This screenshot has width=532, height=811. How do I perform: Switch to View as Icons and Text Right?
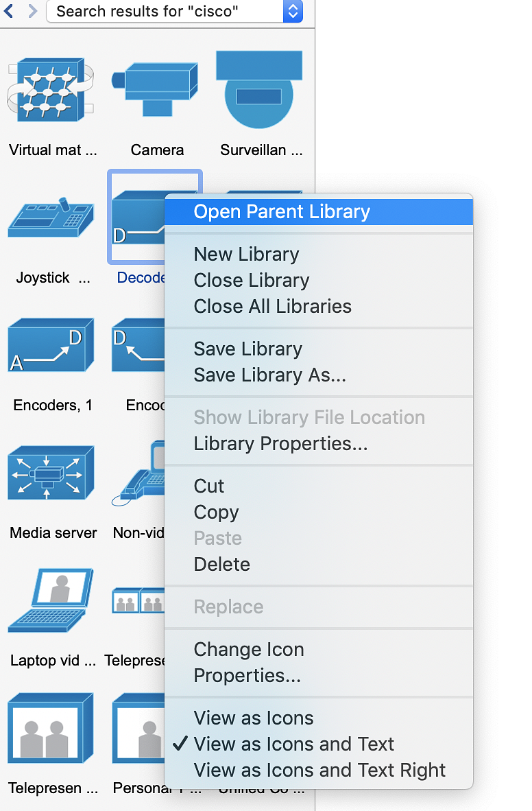[319, 770]
